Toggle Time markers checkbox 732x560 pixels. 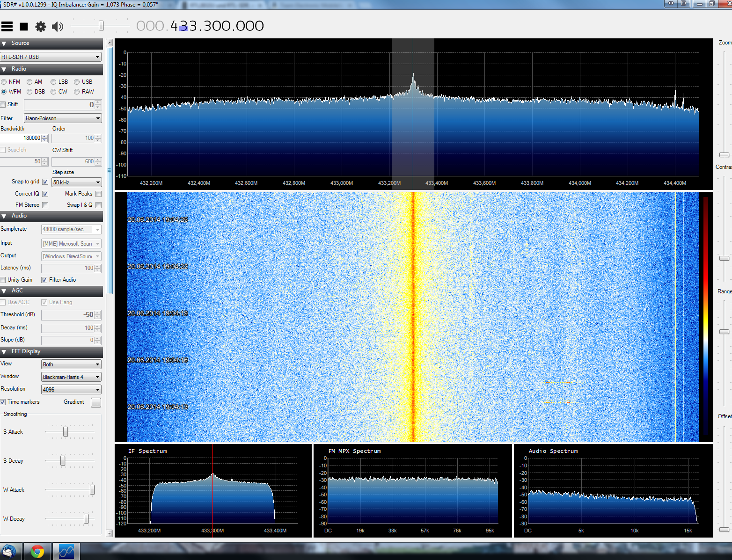3,402
